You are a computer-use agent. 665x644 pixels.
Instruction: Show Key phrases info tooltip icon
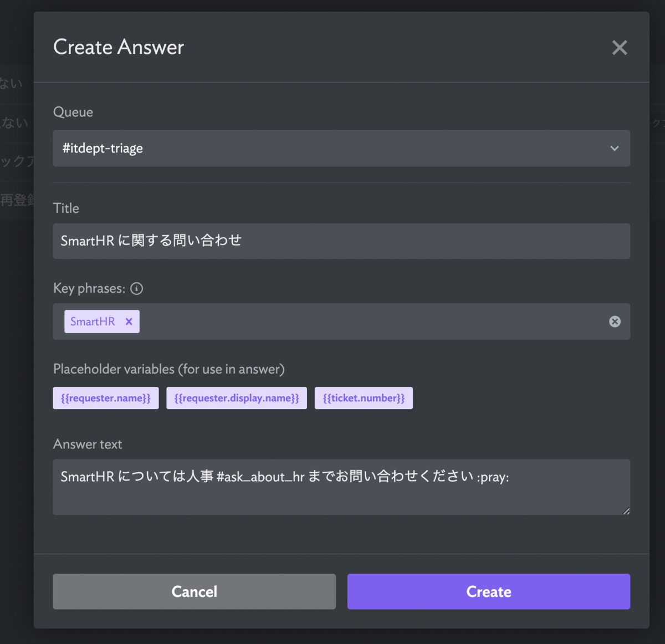click(136, 288)
